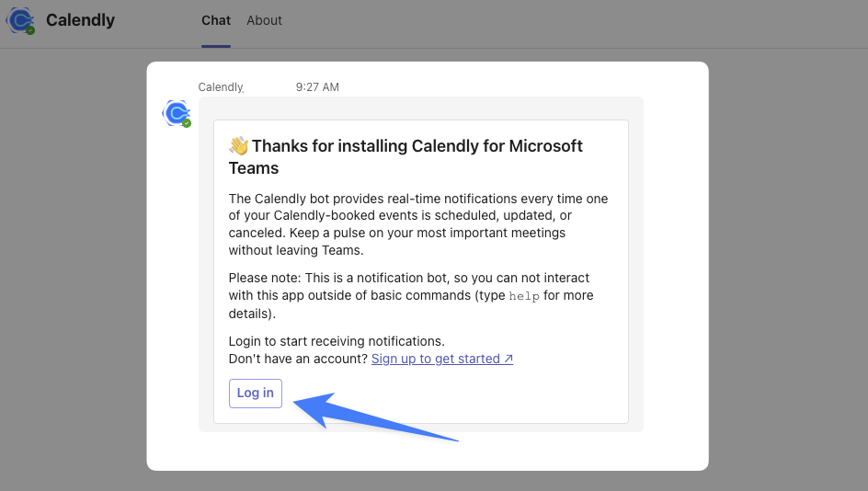
Task: Switch to the Chat tab
Action: 216,20
